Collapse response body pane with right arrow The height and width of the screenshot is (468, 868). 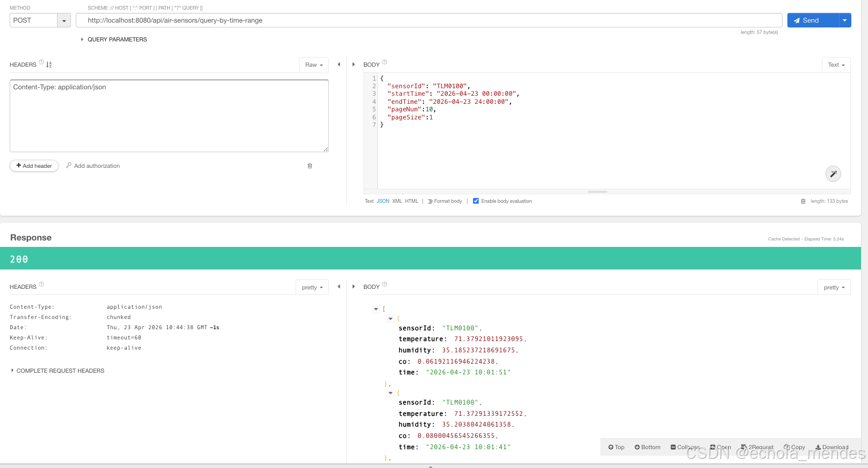[x=353, y=287]
